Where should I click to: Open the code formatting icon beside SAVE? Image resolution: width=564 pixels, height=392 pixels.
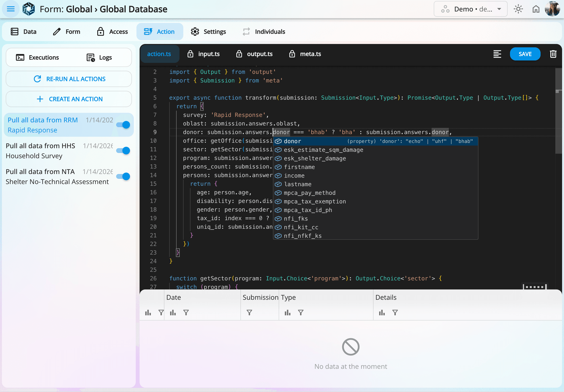[497, 54]
